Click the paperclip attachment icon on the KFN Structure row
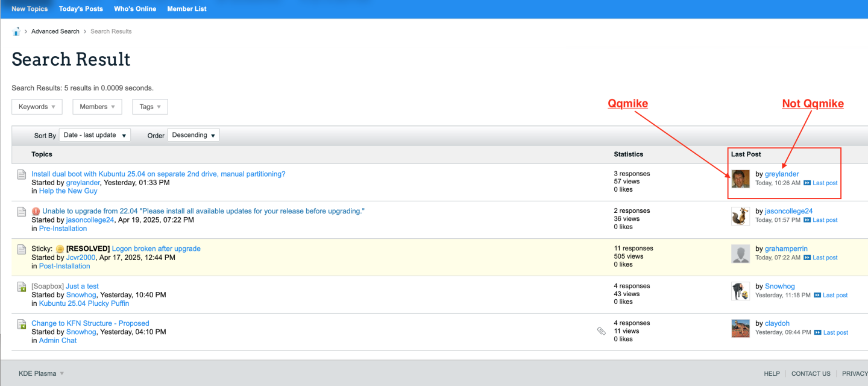Viewport: 868px width, 386px height. 601,331
